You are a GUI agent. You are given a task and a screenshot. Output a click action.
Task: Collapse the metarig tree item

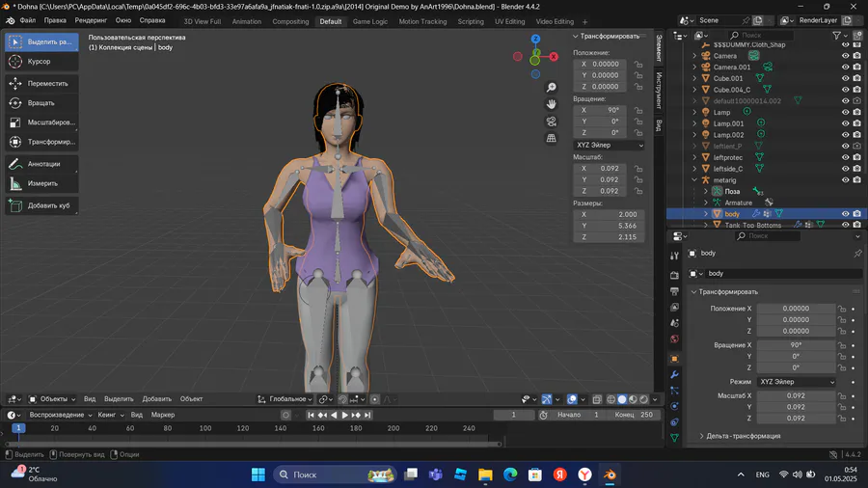coord(694,179)
